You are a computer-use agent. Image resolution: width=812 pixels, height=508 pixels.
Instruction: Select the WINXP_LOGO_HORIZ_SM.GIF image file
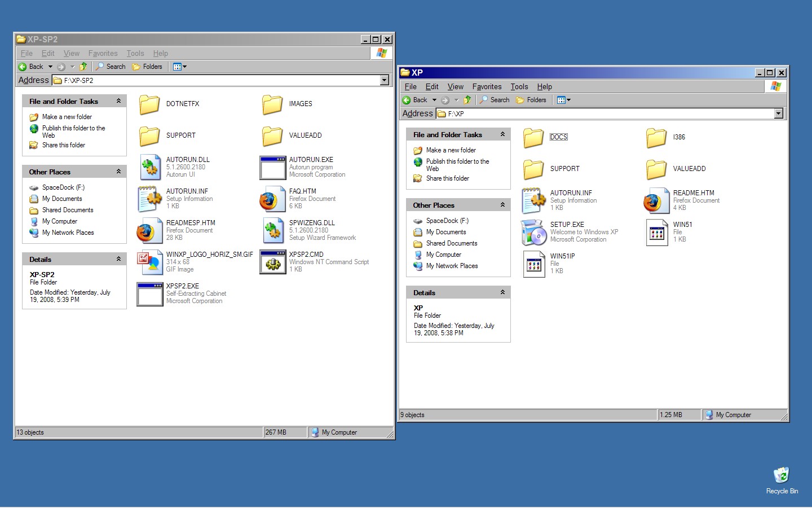tap(149, 262)
